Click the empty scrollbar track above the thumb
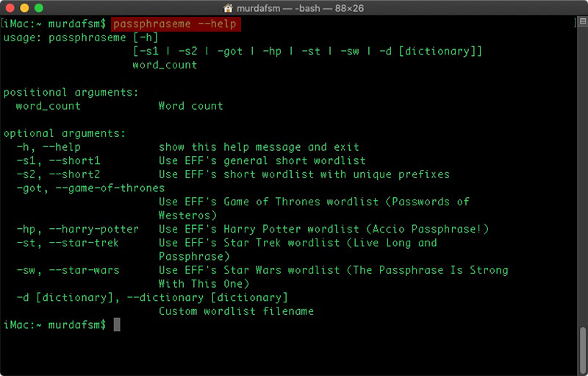 coord(581,184)
